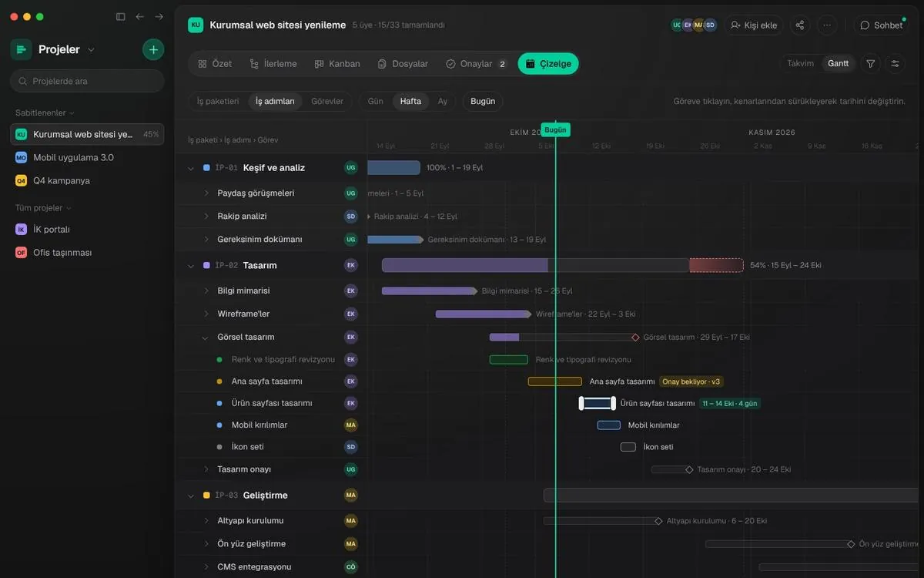924x578 pixels.
Task: Open the Dosyalar tab
Action: point(403,64)
